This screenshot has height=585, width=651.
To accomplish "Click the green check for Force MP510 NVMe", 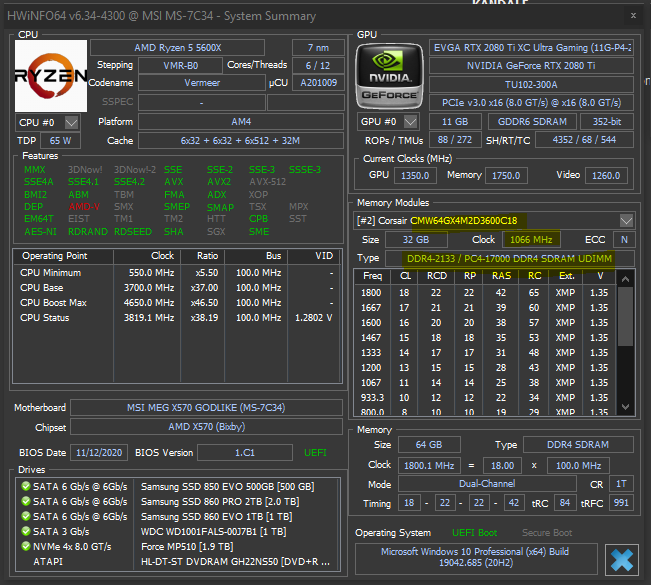I will [x=26, y=546].
